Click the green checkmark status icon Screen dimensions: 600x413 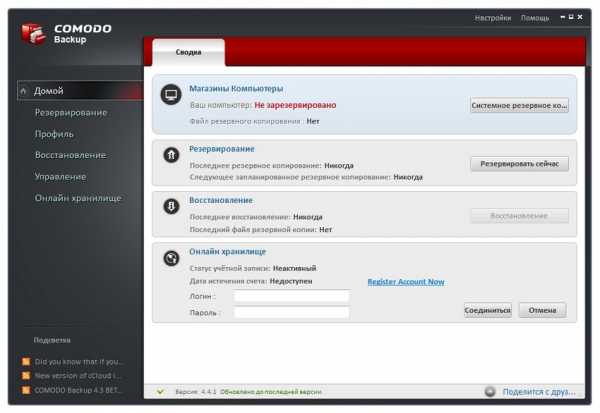click(160, 392)
